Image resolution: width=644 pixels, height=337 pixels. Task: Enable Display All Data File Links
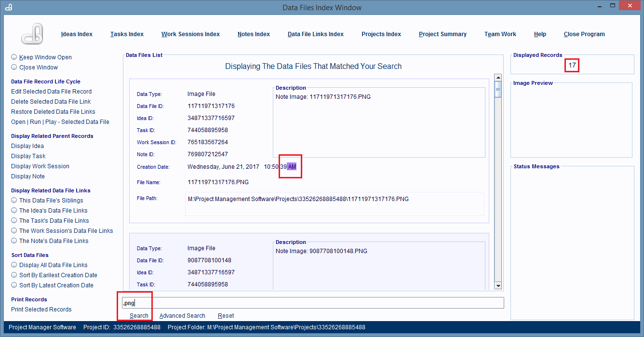pos(14,265)
